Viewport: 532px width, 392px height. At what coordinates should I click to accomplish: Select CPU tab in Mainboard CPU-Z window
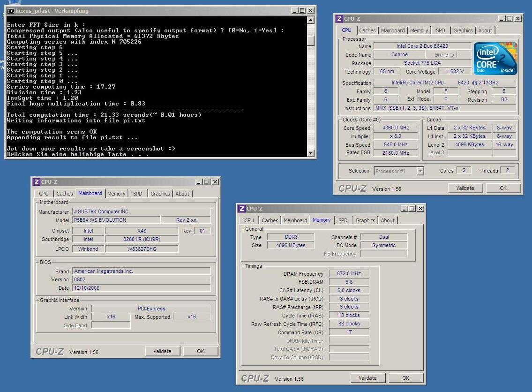[44, 194]
